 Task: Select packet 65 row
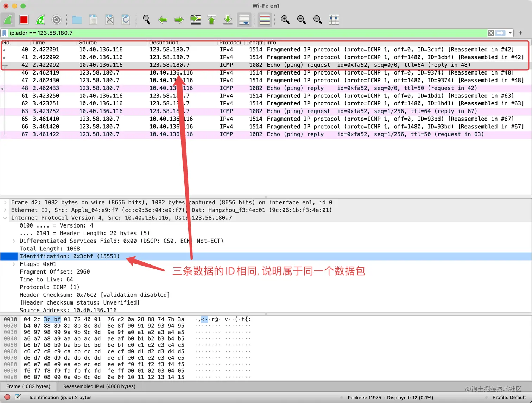266,119
